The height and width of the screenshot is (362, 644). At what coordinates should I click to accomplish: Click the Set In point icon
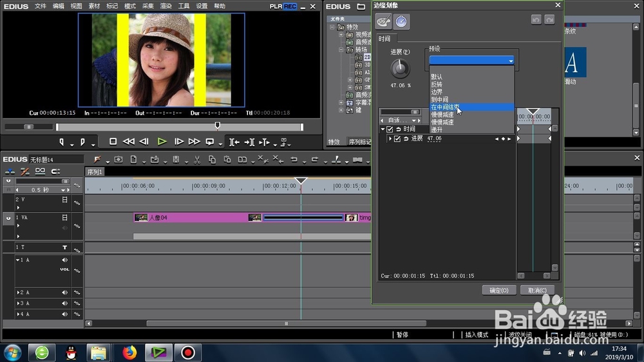point(62,142)
